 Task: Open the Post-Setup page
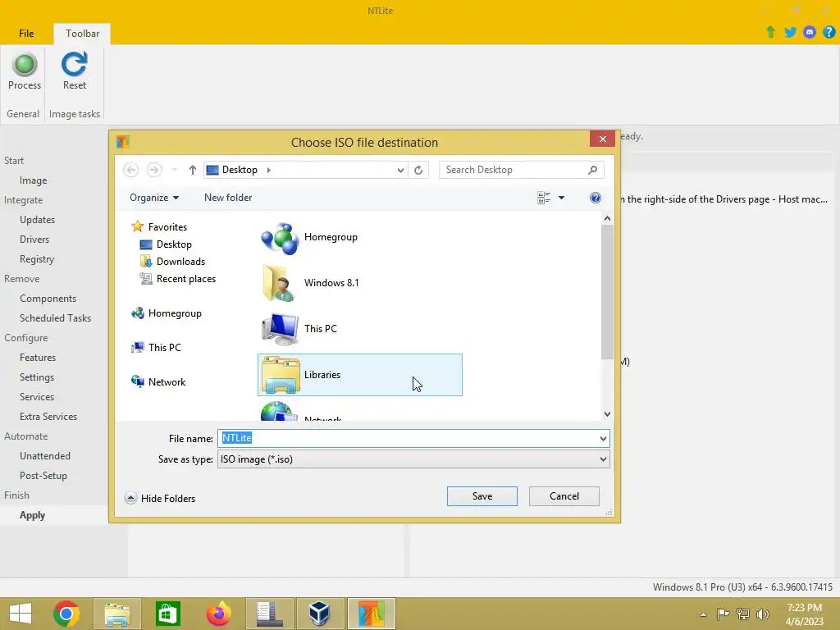click(x=43, y=476)
